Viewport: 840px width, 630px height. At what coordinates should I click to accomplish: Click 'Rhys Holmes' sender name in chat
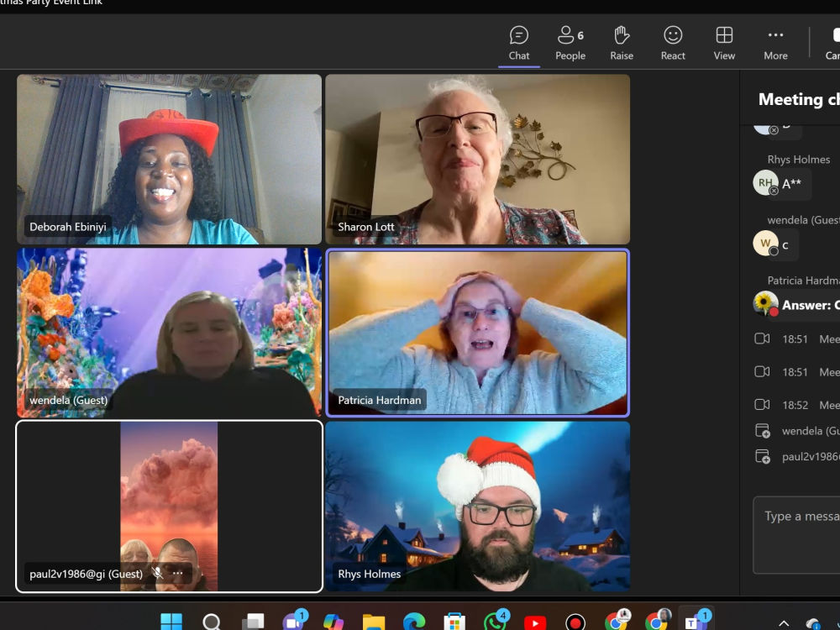pos(798,160)
